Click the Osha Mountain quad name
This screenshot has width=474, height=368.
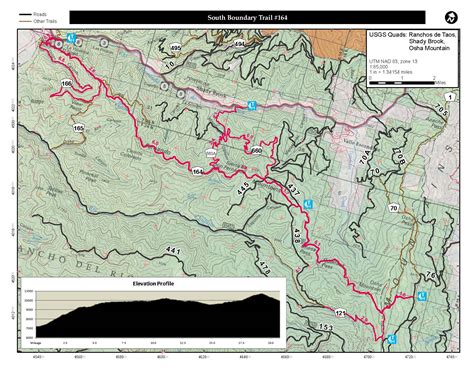(430, 48)
